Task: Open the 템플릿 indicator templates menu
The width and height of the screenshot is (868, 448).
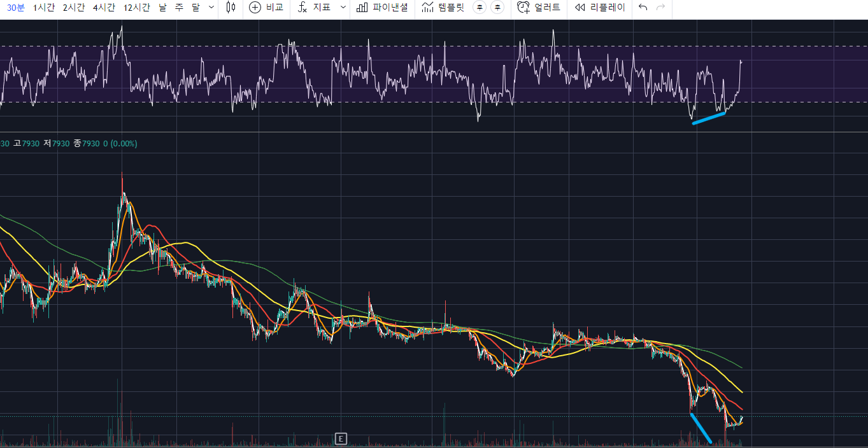Action: (443, 8)
